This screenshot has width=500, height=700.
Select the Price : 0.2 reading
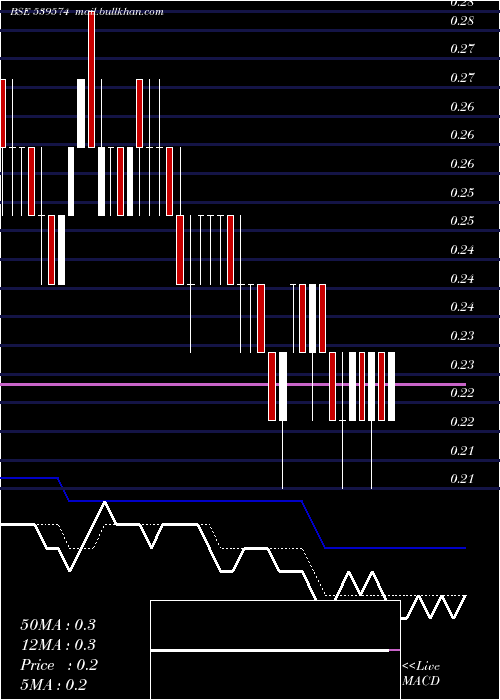coord(59,665)
